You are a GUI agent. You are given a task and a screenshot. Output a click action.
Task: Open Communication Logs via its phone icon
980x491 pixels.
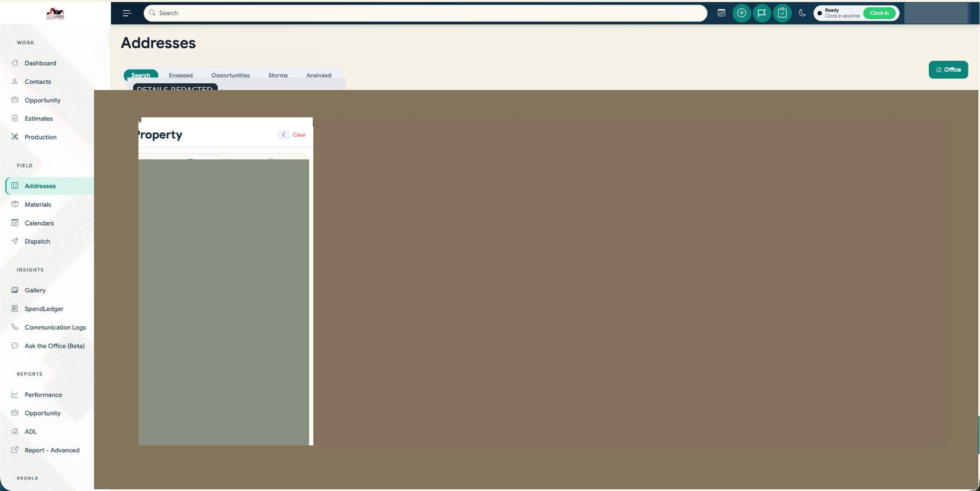click(x=15, y=327)
